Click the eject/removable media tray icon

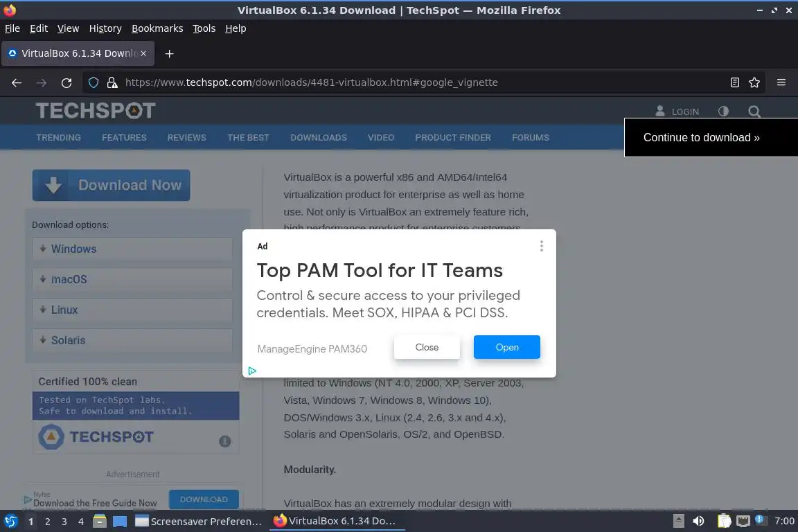point(678,521)
